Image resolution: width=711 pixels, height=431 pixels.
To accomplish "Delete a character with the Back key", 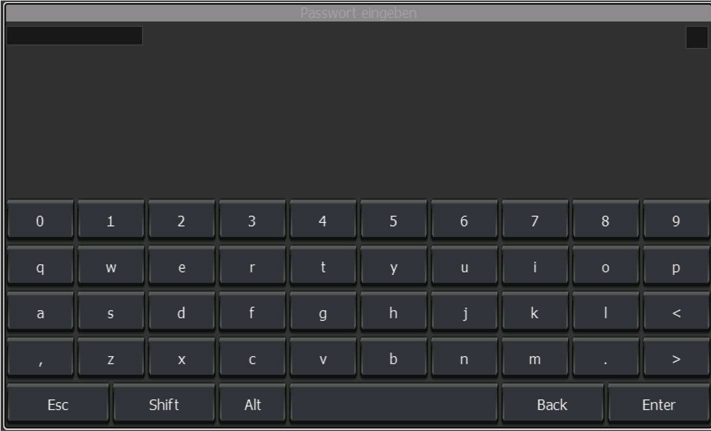I will pyautogui.click(x=552, y=404).
